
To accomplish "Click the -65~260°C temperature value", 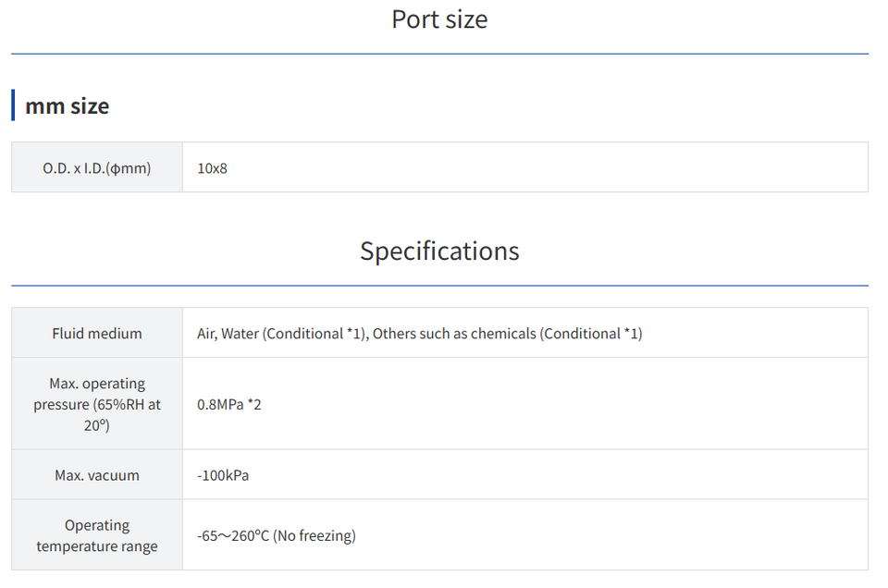I will (233, 535).
